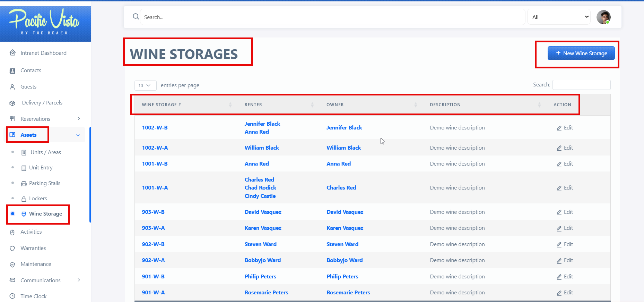Viewport: 644px width, 302px height.
Task: Click the New Wine Storage button
Action: (x=581, y=53)
